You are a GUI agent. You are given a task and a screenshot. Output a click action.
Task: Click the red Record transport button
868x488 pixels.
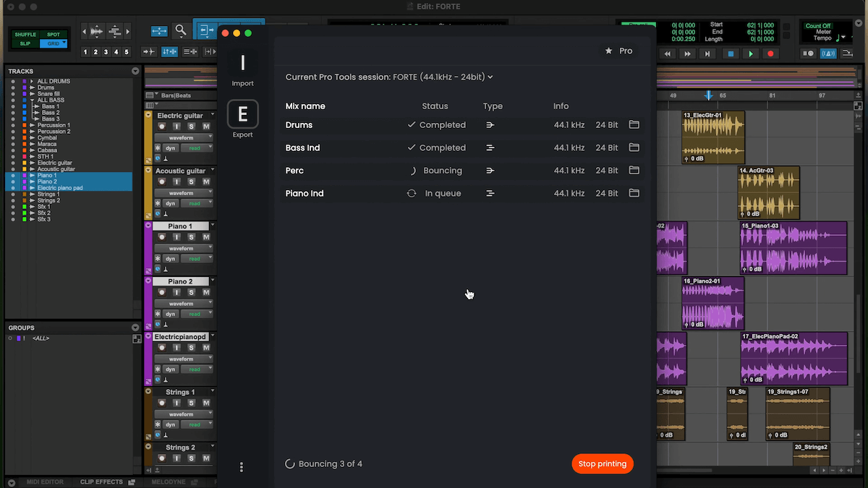click(x=770, y=53)
